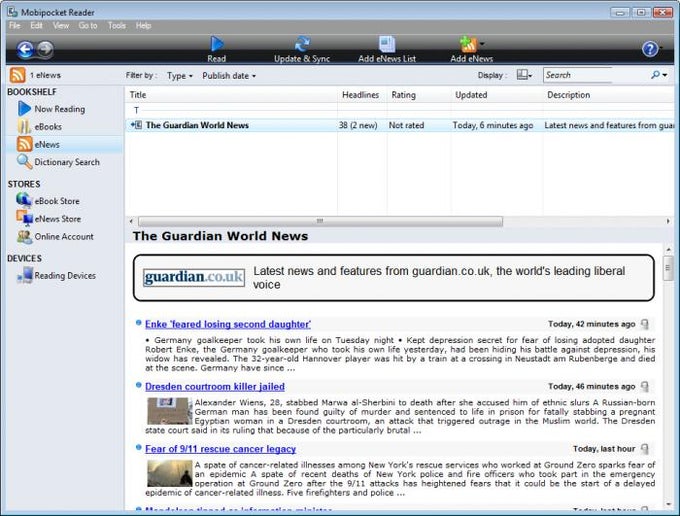Open the Dresden courtroom killer jailed link
The height and width of the screenshot is (516, 680).
tap(215, 387)
